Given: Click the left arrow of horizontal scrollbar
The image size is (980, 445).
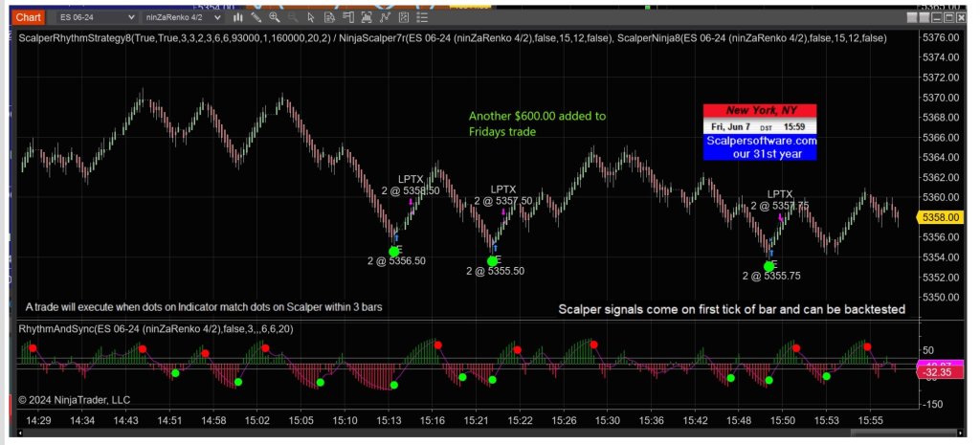Looking at the screenshot, I should pyautogui.click(x=21, y=432).
